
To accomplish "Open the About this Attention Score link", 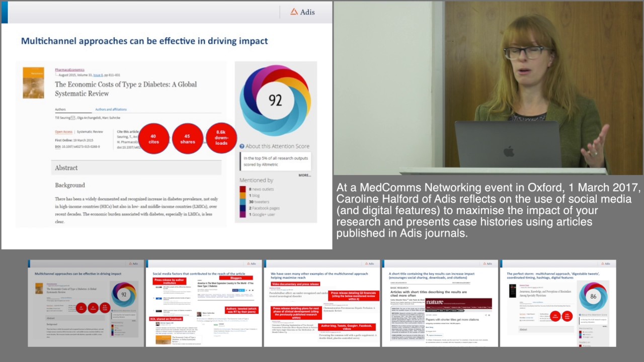I will (x=277, y=146).
